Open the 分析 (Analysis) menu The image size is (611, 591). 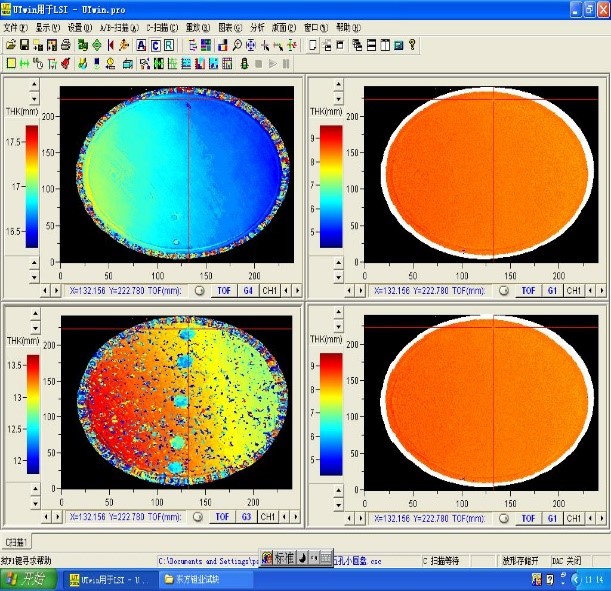point(257,28)
